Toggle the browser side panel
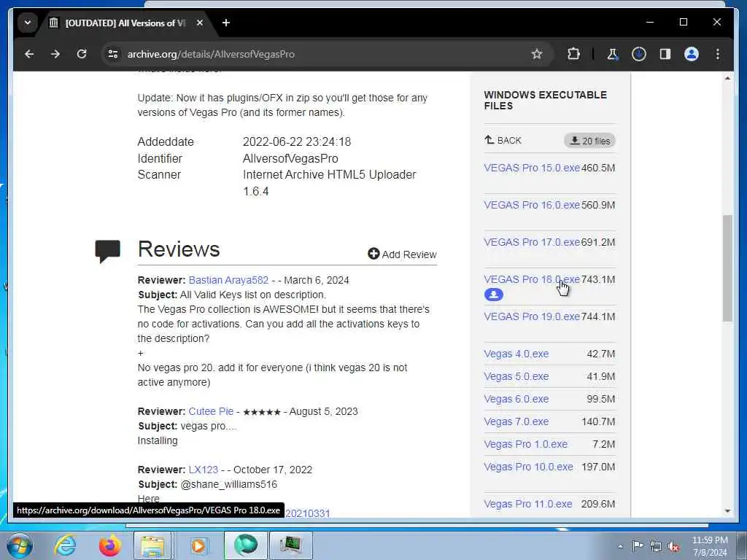Screen dimensions: 747x560 (x=665, y=54)
